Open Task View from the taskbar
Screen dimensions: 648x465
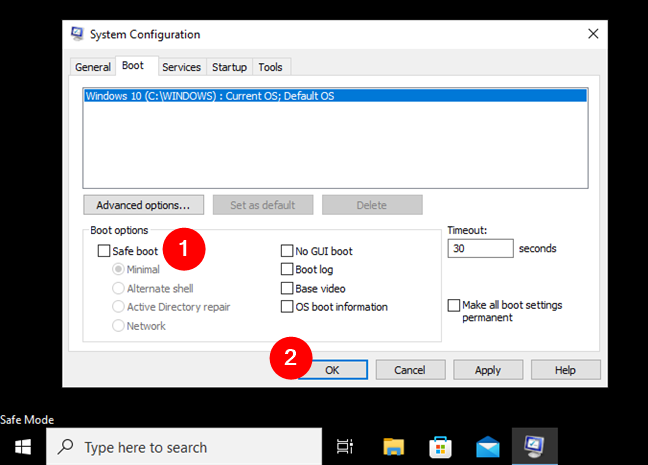point(345,446)
